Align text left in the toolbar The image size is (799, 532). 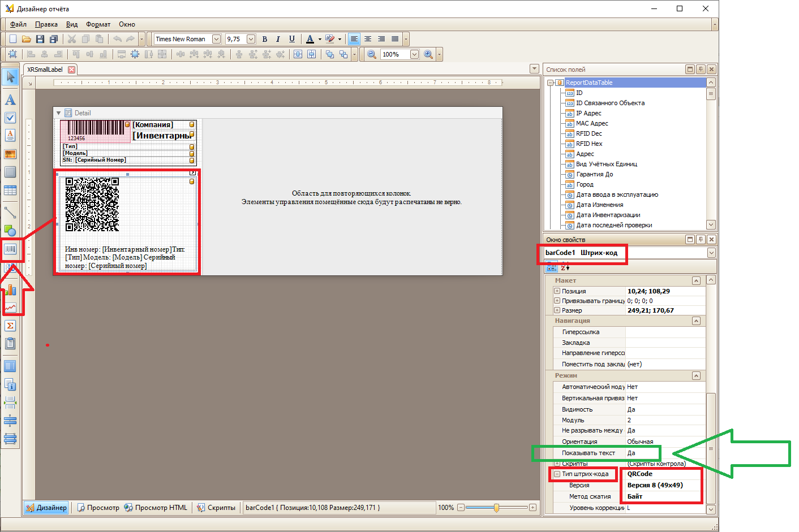pyautogui.click(x=354, y=39)
